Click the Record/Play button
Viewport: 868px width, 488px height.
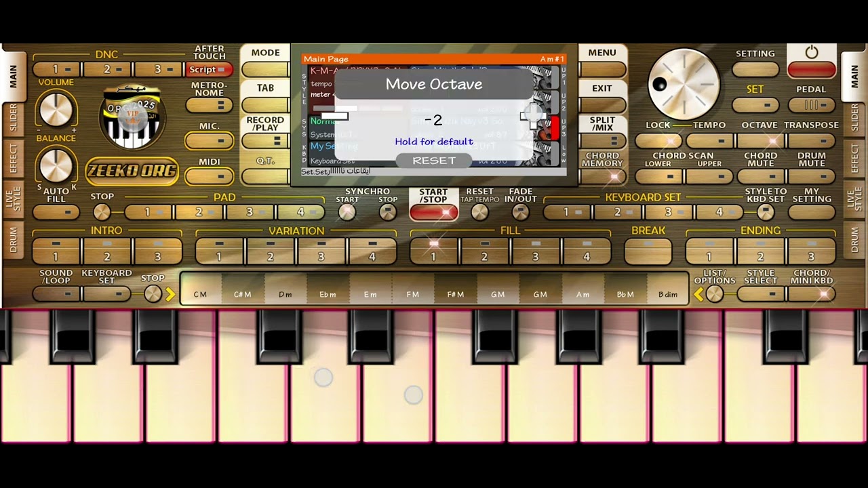point(265,141)
